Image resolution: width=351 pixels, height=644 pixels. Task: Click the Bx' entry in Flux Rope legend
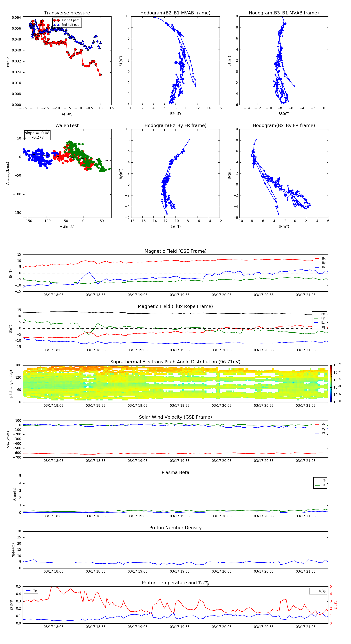tap(320, 314)
